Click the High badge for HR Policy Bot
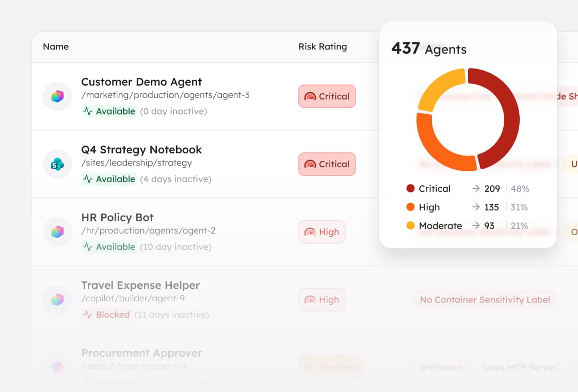 click(x=322, y=232)
